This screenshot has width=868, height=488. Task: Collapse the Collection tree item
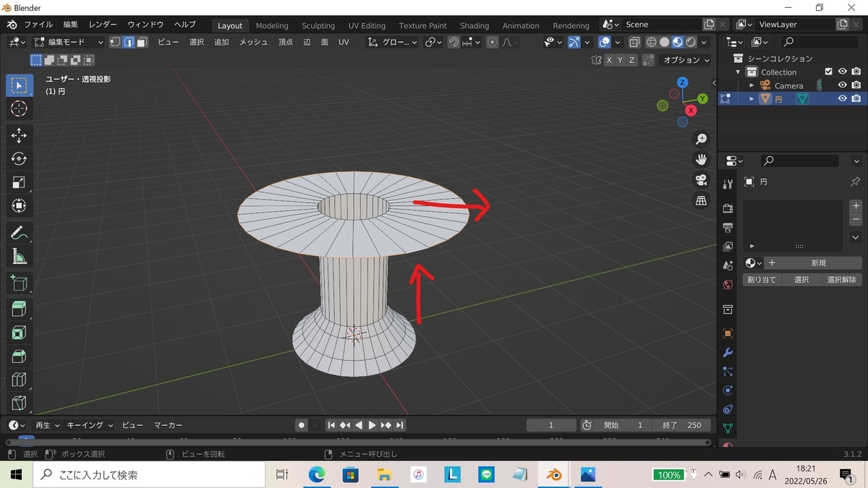739,72
